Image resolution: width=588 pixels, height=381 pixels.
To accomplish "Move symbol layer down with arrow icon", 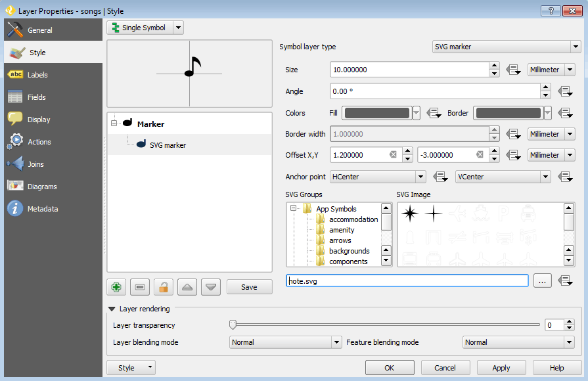I will pyautogui.click(x=210, y=287).
